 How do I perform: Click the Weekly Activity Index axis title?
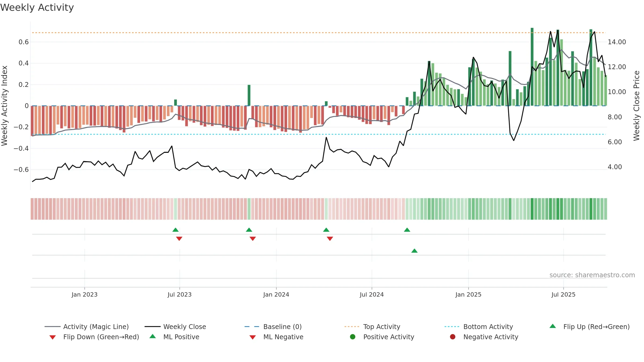click(x=5, y=106)
